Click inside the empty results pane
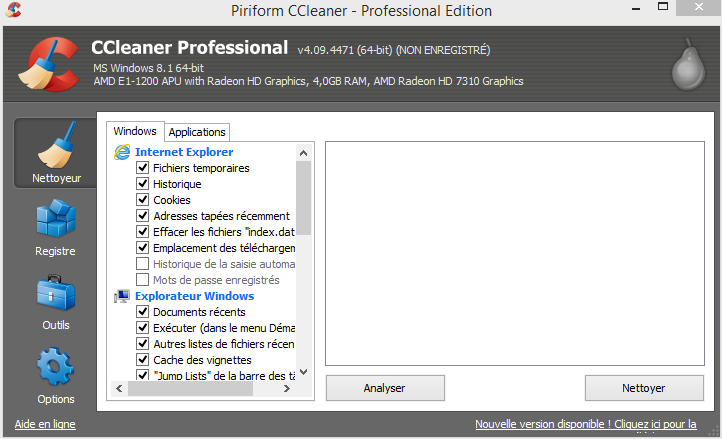Image resolution: width=722 pixels, height=439 pixels. 515,253
